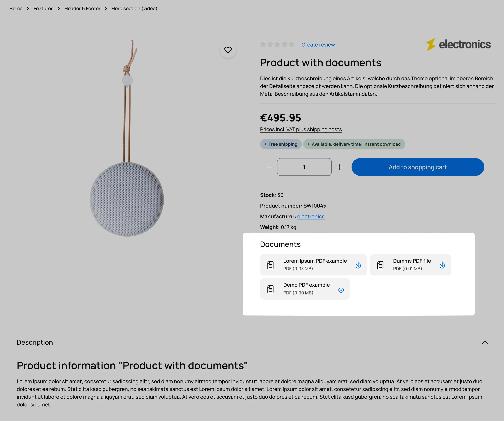Download the Dummy PDF file

pos(442,265)
